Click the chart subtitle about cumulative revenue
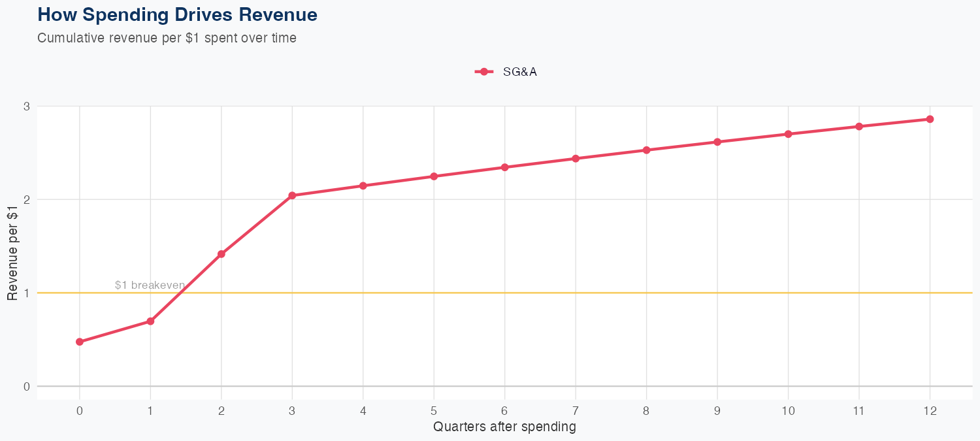The width and height of the screenshot is (980, 441). click(167, 38)
